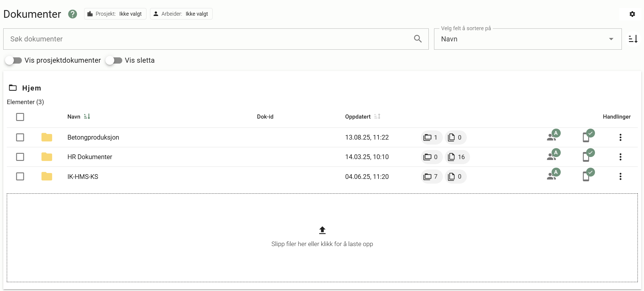Open settings gear icon
Screen dimensions: 644x291
(x=632, y=14)
